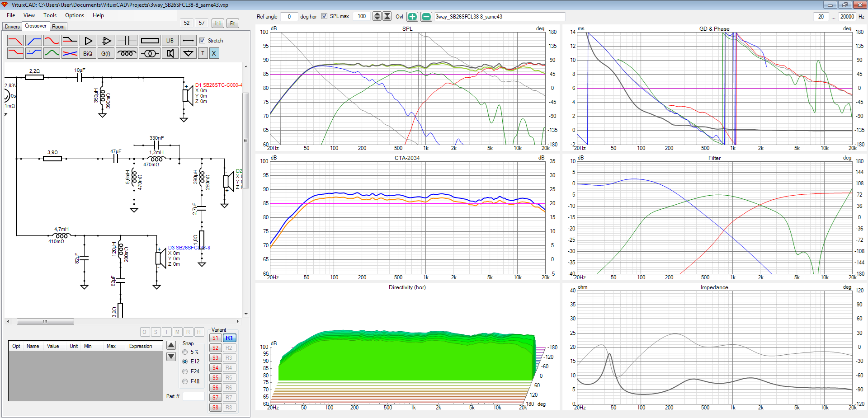Click the S6 variant store button
Image resolution: width=868 pixels, height=418 pixels.
[216, 388]
